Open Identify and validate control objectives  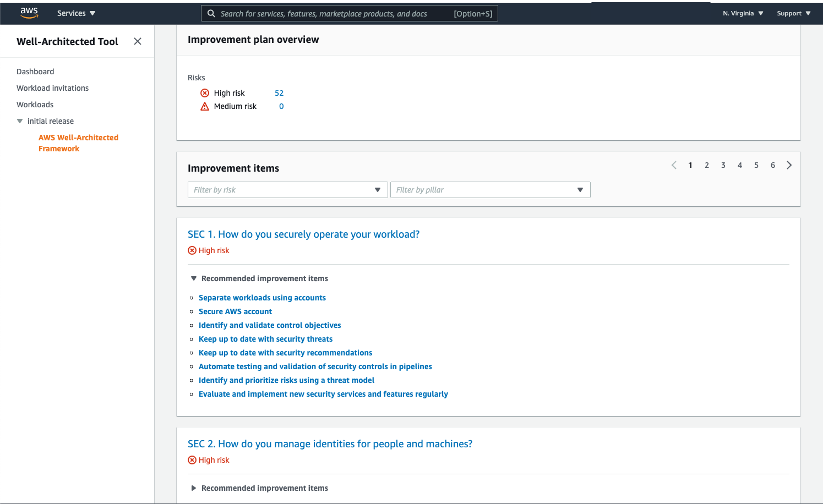[x=270, y=325]
